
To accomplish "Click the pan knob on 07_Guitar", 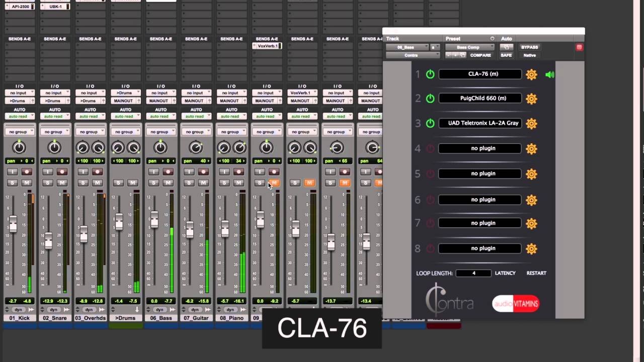I will (x=196, y=147).
